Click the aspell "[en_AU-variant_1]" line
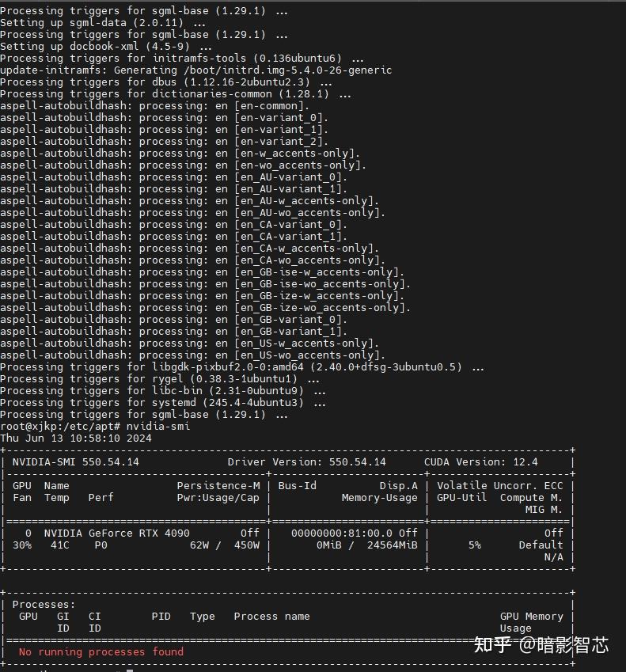The width and height of the screenshot is (626, 672). (174, 189)
